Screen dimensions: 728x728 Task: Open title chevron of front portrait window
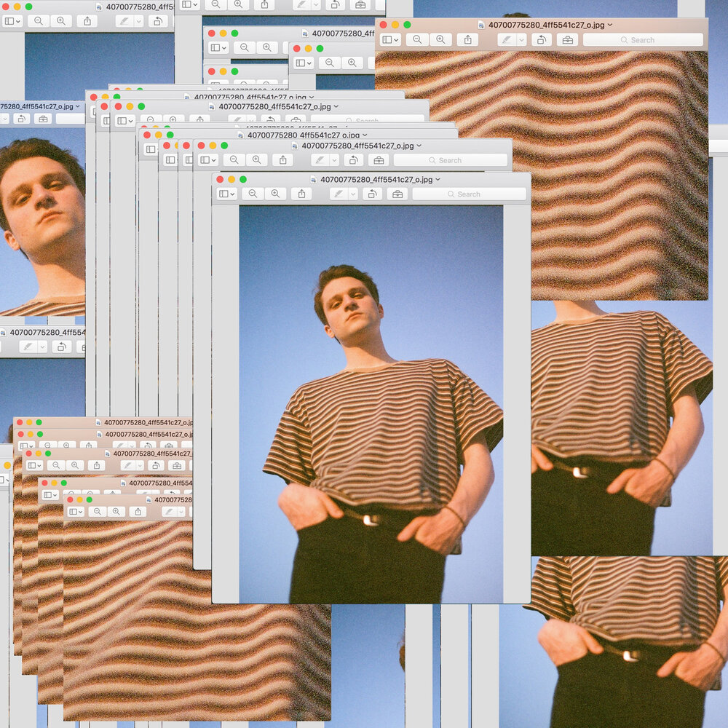438,179
